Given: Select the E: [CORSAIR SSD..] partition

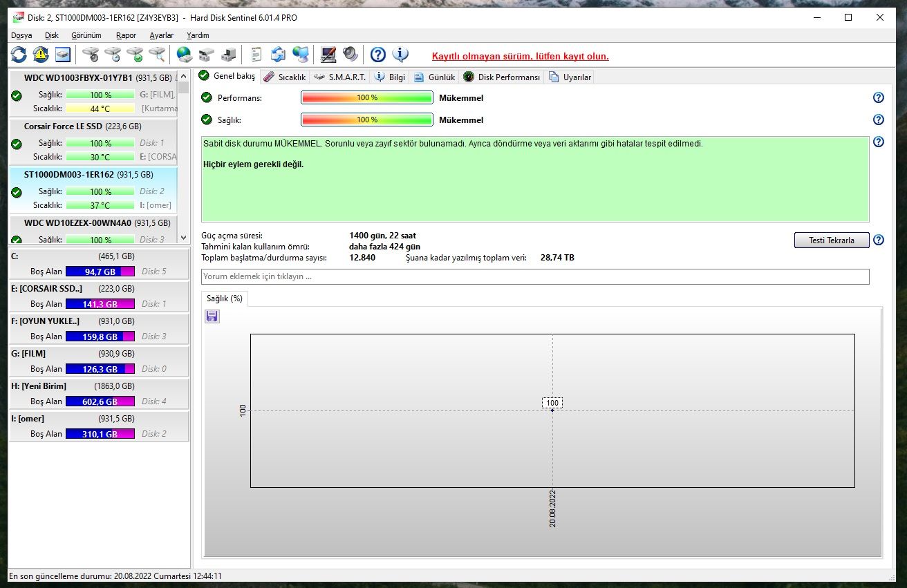Looking at the screenshot, I should (x=98, y=296).
